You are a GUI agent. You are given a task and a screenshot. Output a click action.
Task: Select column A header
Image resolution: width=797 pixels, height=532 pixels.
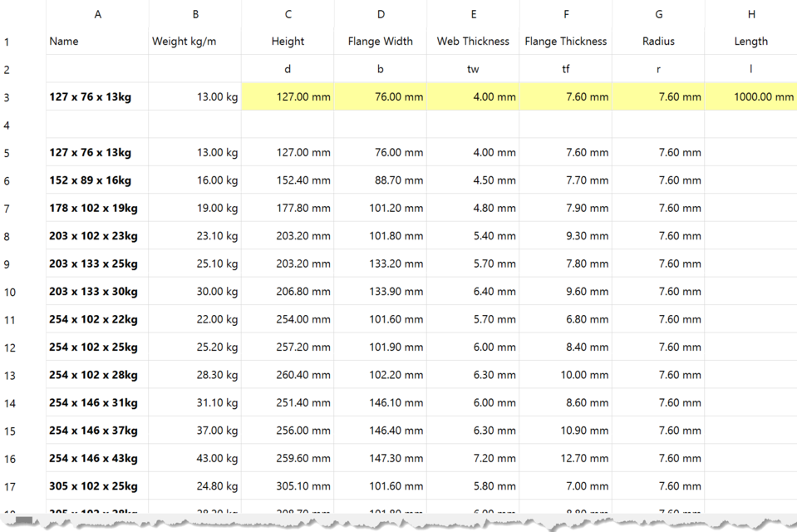(x=98, y=14)
